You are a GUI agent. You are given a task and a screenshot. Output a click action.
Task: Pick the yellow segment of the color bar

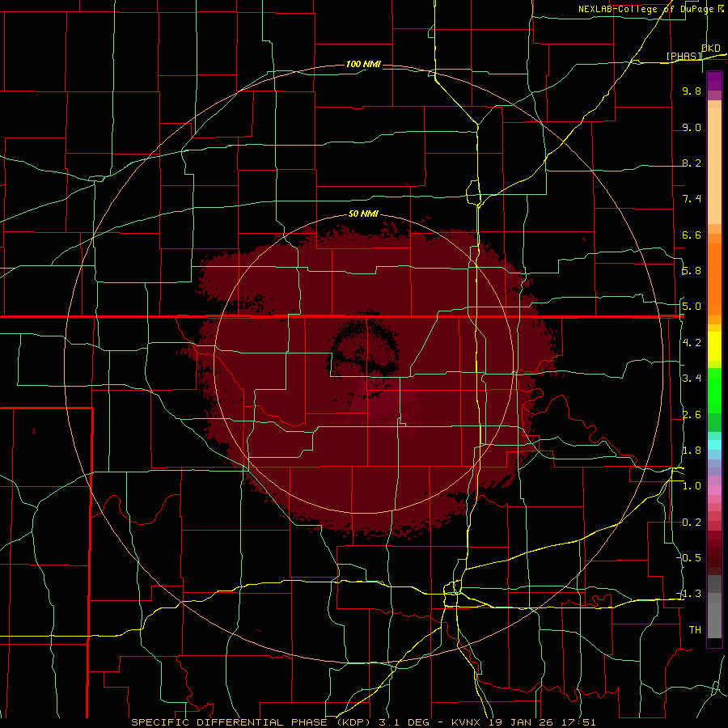tap(714, 346)
